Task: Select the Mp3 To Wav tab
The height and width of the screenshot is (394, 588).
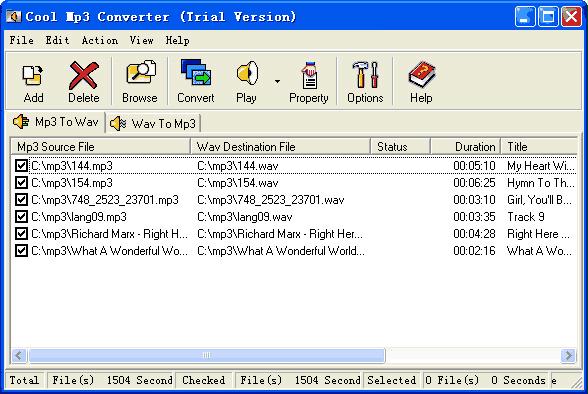Action: coord(57,122)
